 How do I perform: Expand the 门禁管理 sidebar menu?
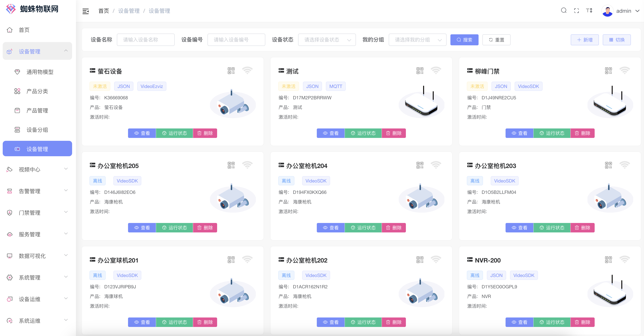pos(37,213)
